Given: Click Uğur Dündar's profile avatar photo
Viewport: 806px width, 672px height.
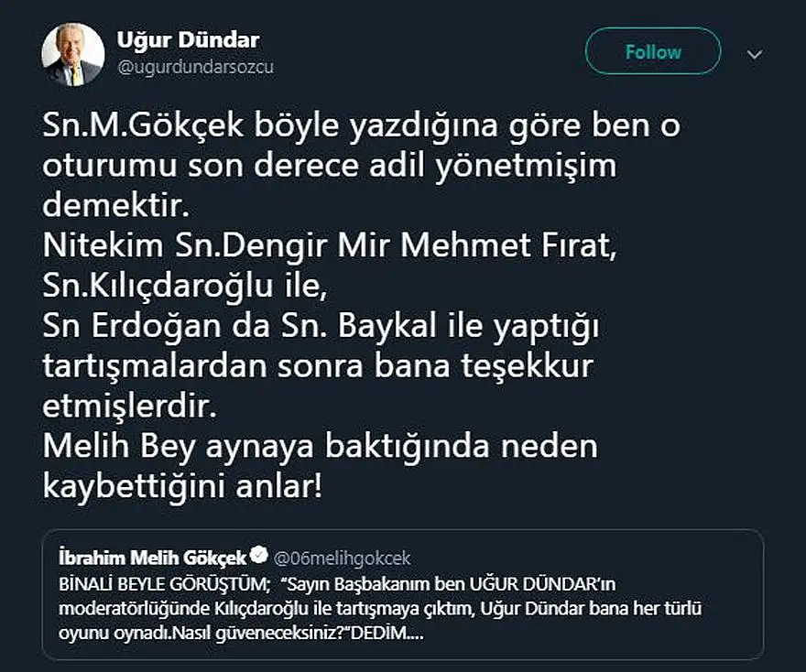Looking at the screenshot, I should (x=73, y=53).
